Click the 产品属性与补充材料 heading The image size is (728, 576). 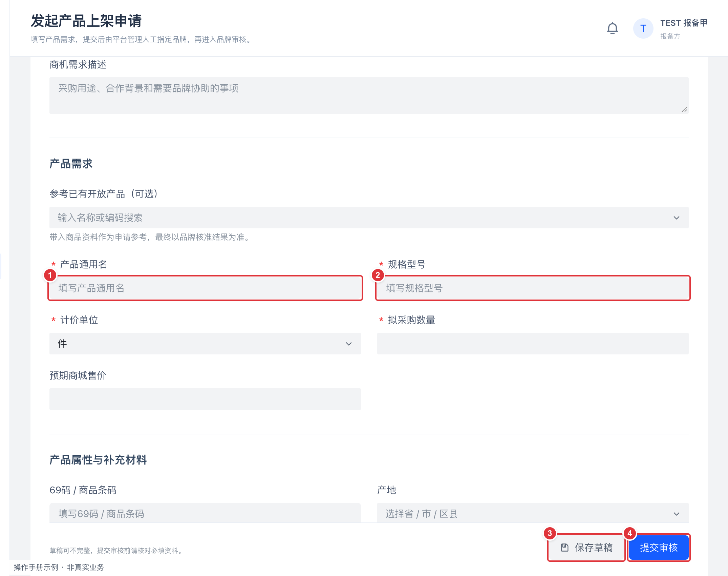click(98, 460)
